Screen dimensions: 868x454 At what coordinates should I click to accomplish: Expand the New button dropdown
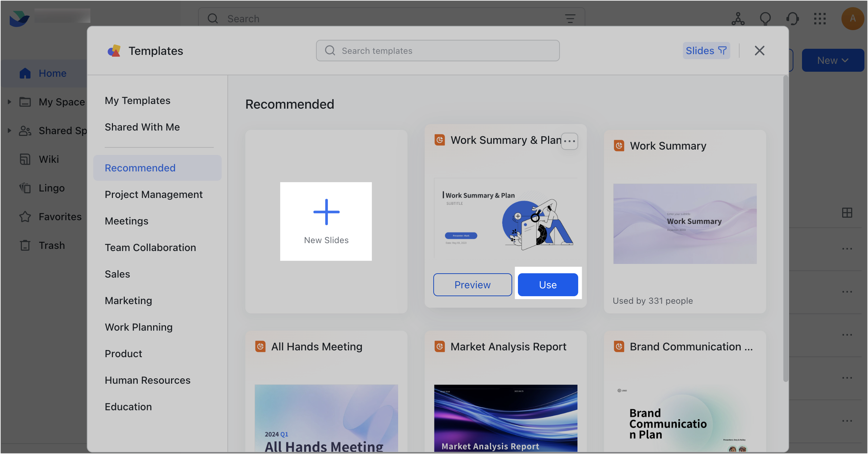845,60
